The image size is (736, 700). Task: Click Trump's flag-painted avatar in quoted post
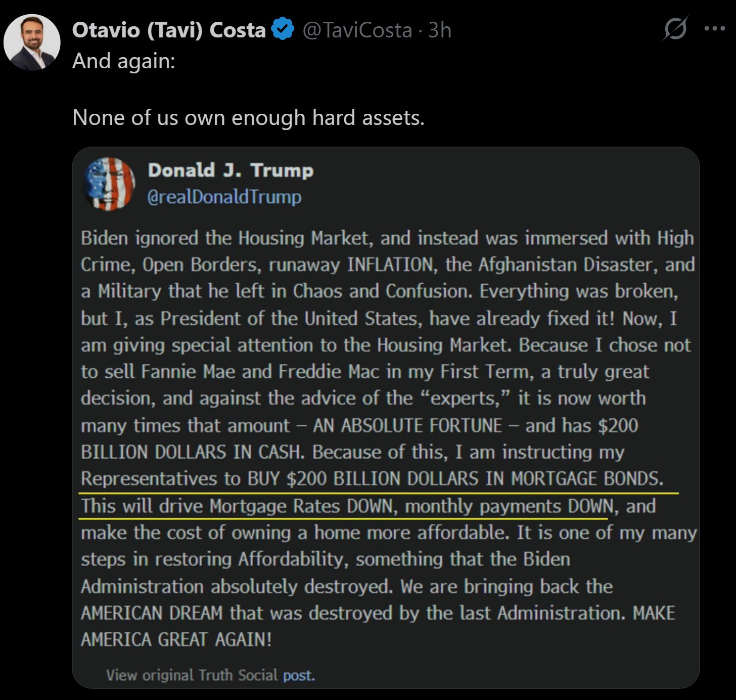pos(109,184)
